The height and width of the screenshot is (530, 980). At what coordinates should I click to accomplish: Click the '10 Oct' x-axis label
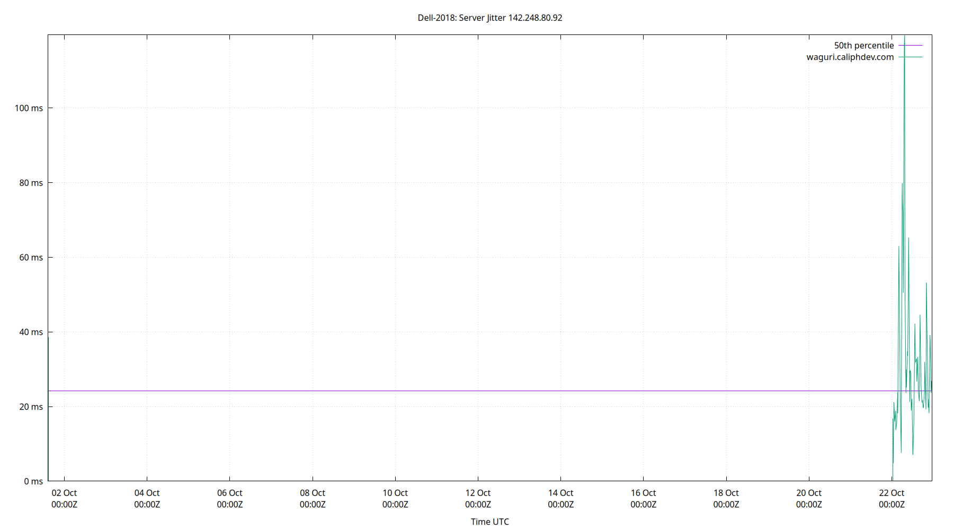(395, 493)
